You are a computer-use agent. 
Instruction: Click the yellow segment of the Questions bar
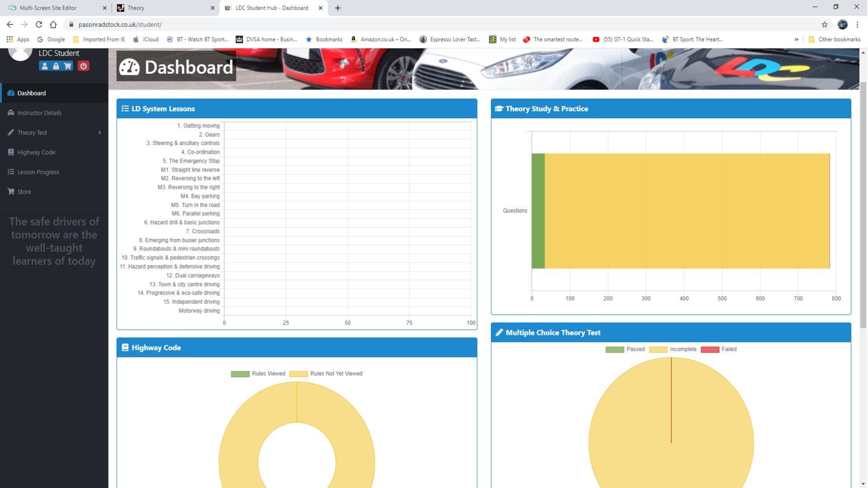coord(687,211)
